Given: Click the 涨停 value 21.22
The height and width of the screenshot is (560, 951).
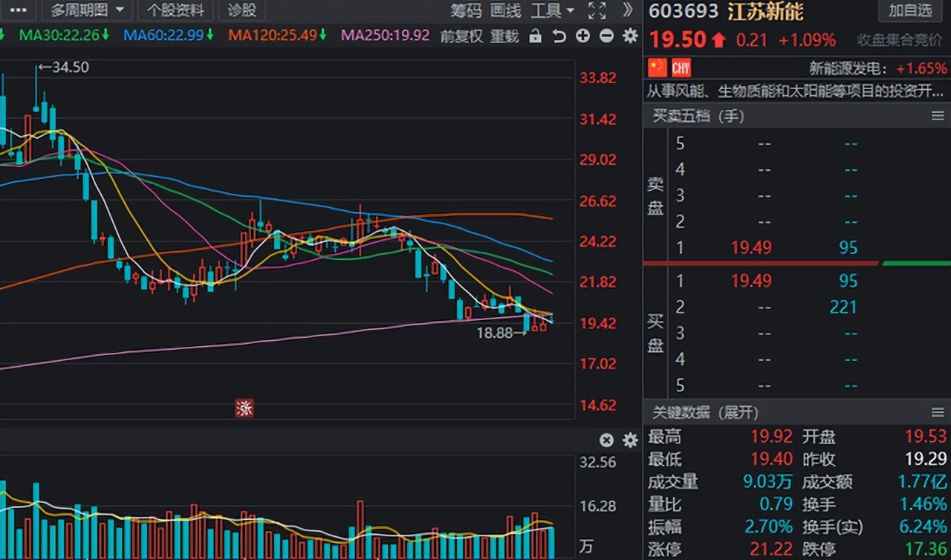Looking at the screenshot, I should [773, 550].
